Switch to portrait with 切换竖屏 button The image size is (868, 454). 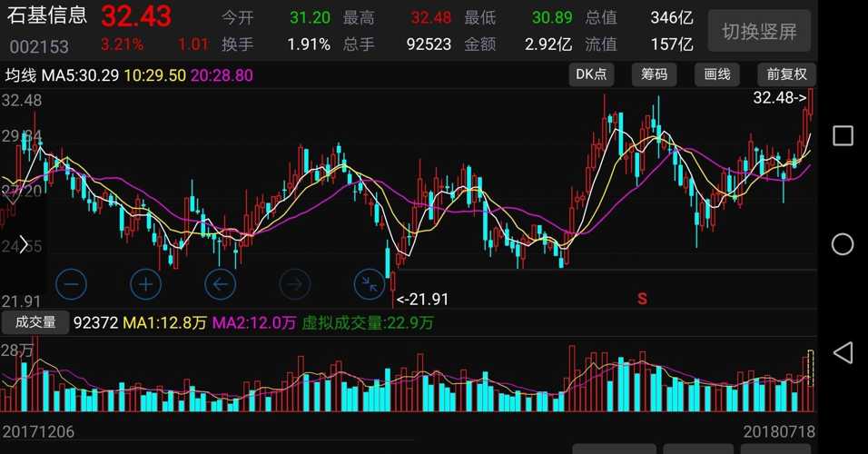(759, 31)
